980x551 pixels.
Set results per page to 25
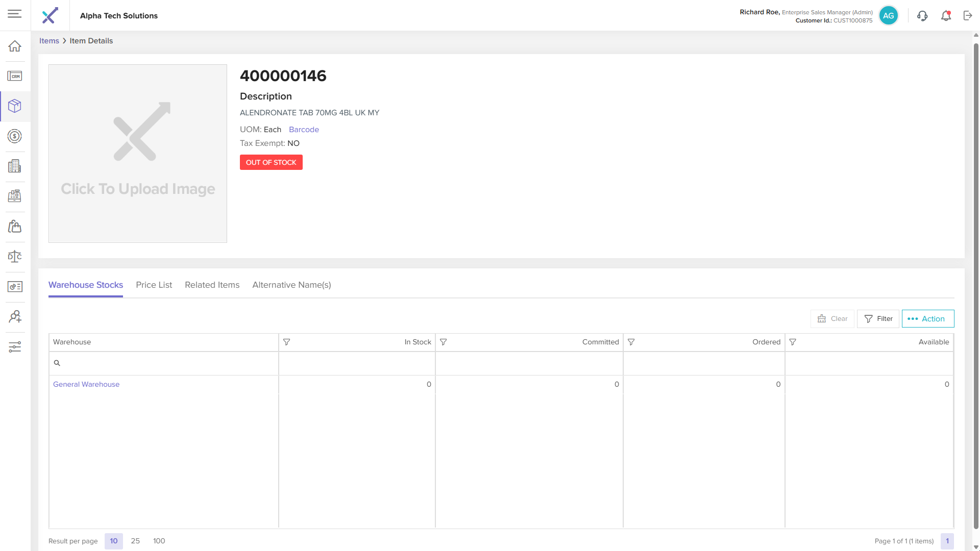tap(135, 541)
